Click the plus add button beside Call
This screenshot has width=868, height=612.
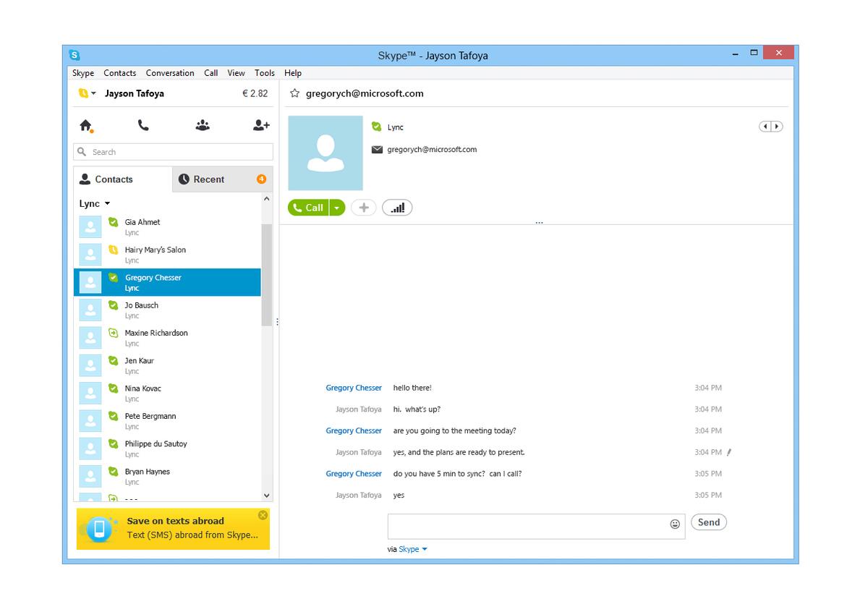tap(364, 208)
